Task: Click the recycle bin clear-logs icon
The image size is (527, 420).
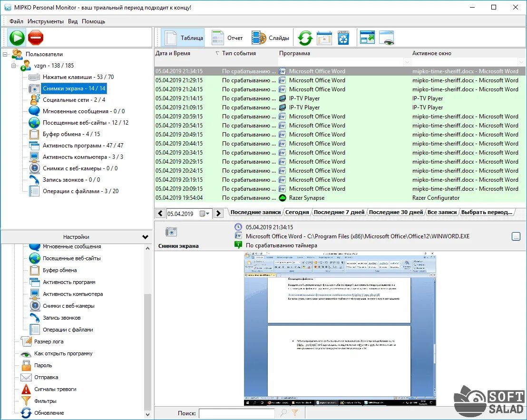Action: [343, 38]
